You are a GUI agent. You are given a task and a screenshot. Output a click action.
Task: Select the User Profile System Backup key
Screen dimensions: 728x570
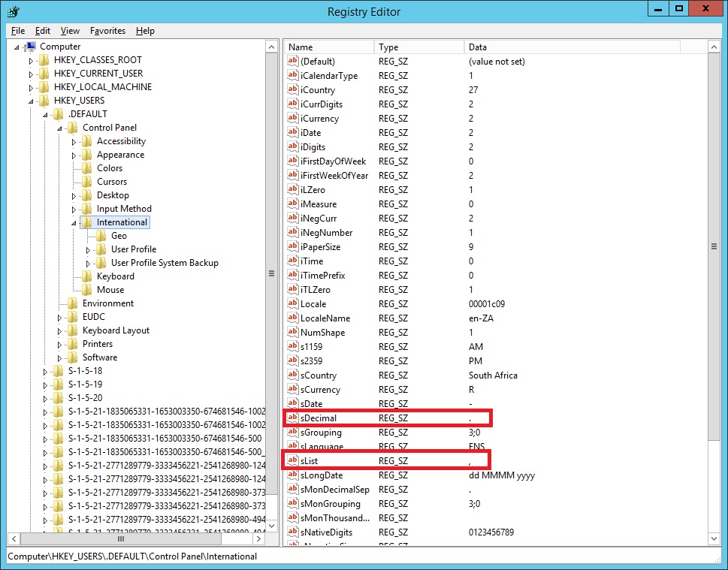tap(165, 263)
